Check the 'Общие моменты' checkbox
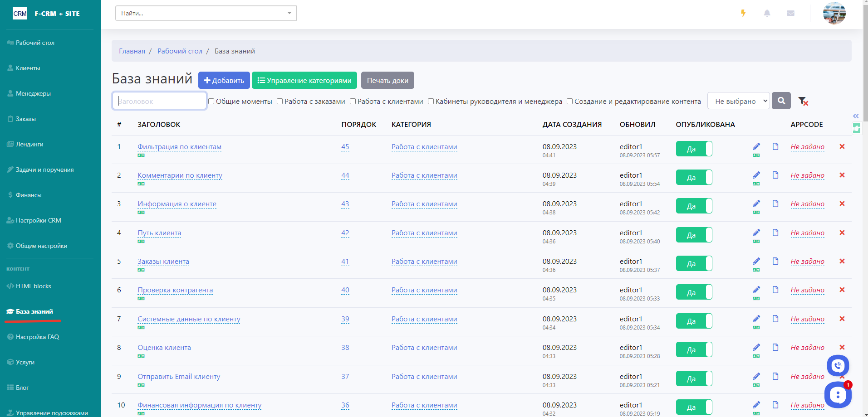Viewport: 868px width, 417px height. 211,102
